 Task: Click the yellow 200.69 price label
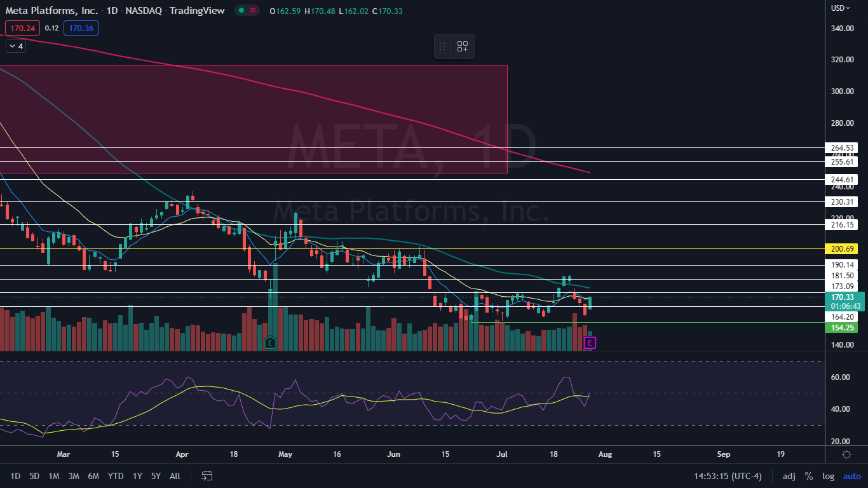coord(841,248)
